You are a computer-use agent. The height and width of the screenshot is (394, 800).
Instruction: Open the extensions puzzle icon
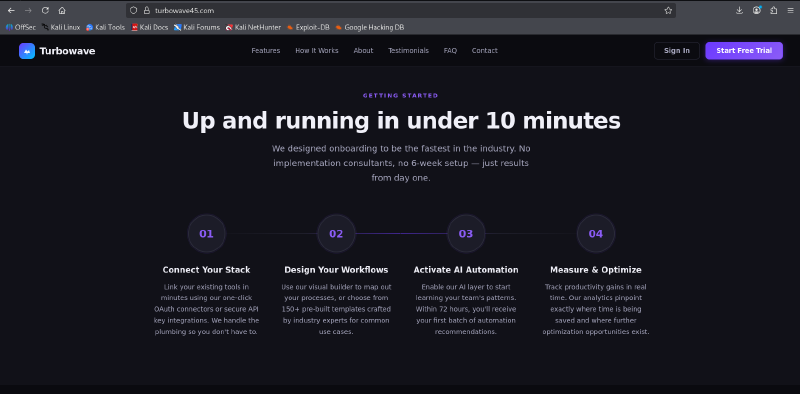coord(773,10)
